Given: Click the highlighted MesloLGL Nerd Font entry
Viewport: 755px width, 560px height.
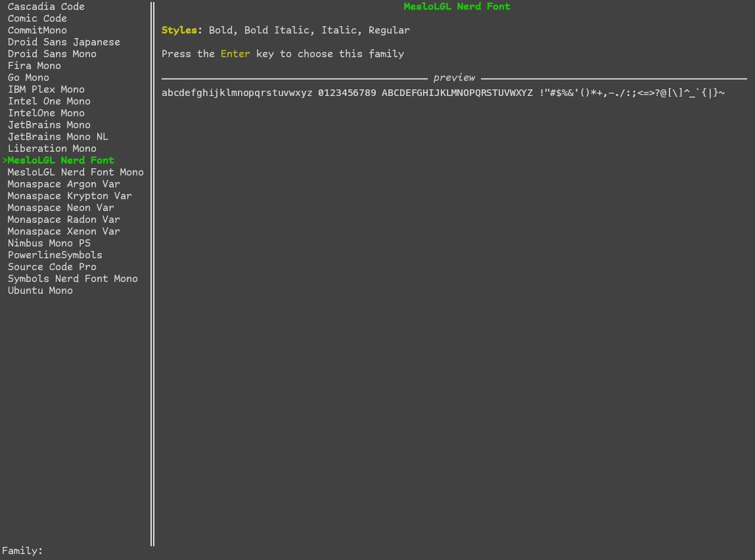Looking at the screenshot, I should pos(60,160).
